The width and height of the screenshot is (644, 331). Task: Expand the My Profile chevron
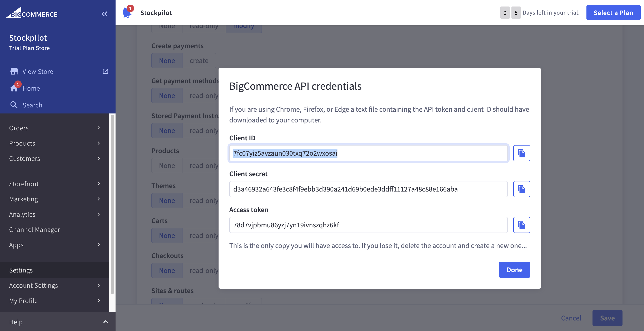(x=99, y=301)
